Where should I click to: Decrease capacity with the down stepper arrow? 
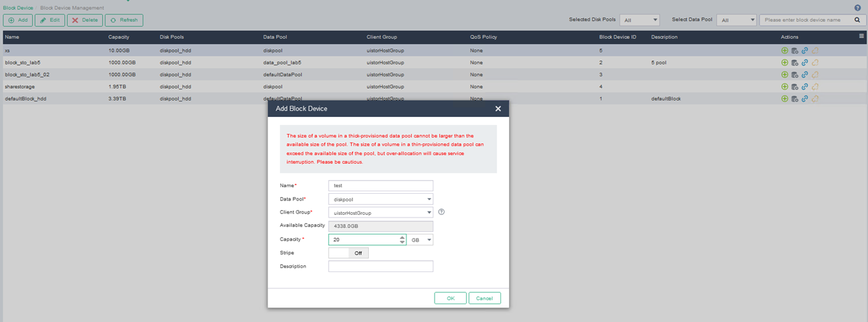(x=402, y=242)
